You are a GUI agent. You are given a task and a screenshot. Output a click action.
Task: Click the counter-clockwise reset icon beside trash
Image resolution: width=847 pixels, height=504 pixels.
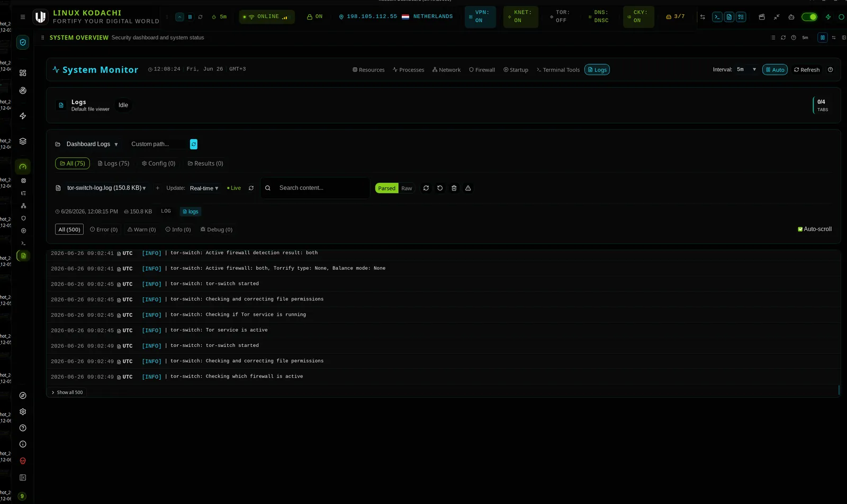[x=440, y=188]
